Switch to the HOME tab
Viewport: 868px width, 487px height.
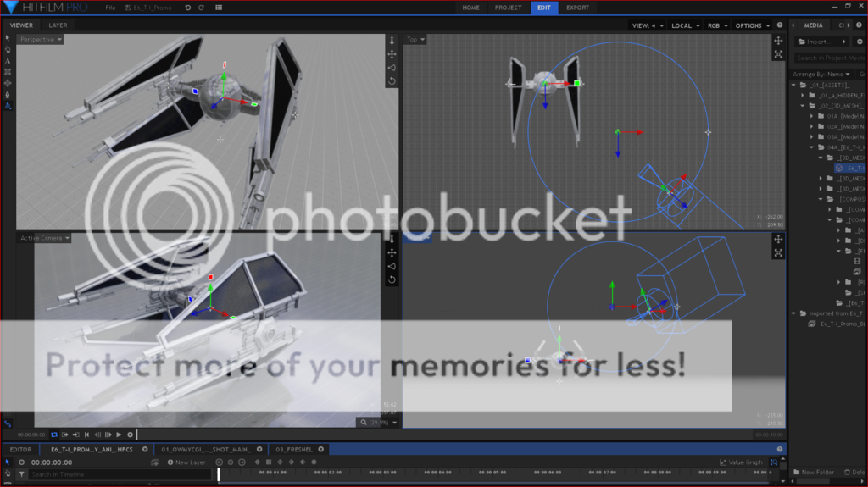point(471,8)
